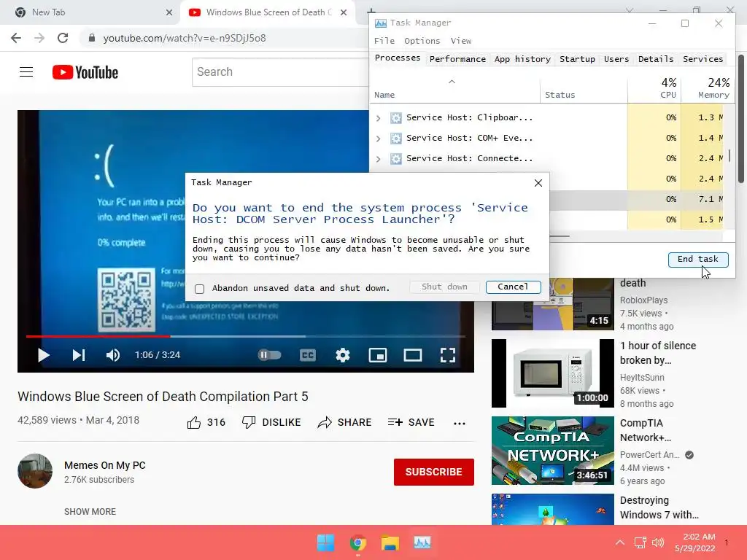Expand Service Host: Connecte... row
The width and height of the screenshot is (747, 560).
tap(379, 158)
